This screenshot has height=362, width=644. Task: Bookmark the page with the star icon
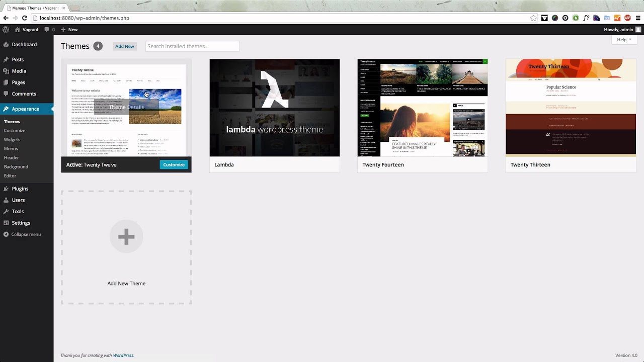pyautogui.click(x=533, y=18)
